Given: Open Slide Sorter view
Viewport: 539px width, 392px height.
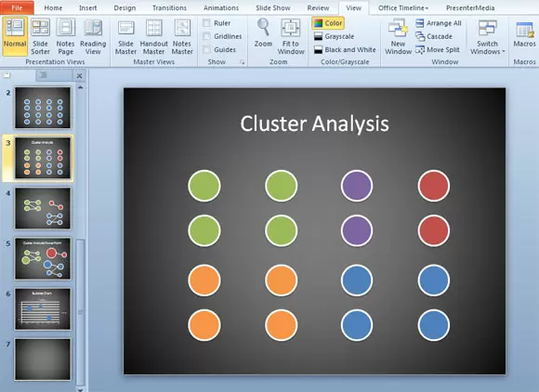Looking at the screenshot, I should 40,36.
